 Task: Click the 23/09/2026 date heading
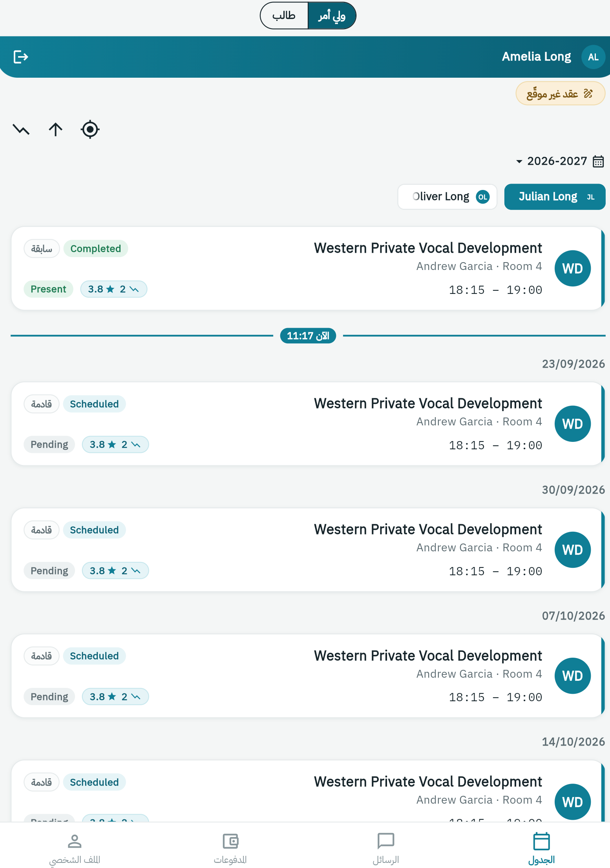pos(573,364)
